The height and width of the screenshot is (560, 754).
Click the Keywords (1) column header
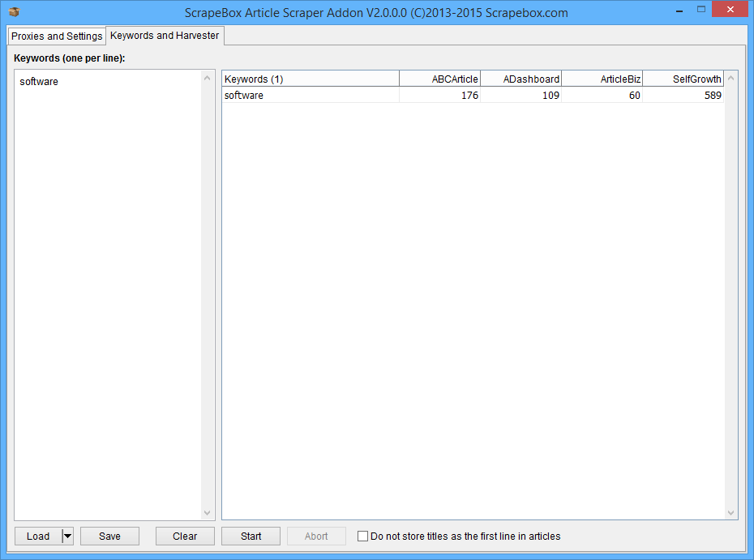[311, 79]
